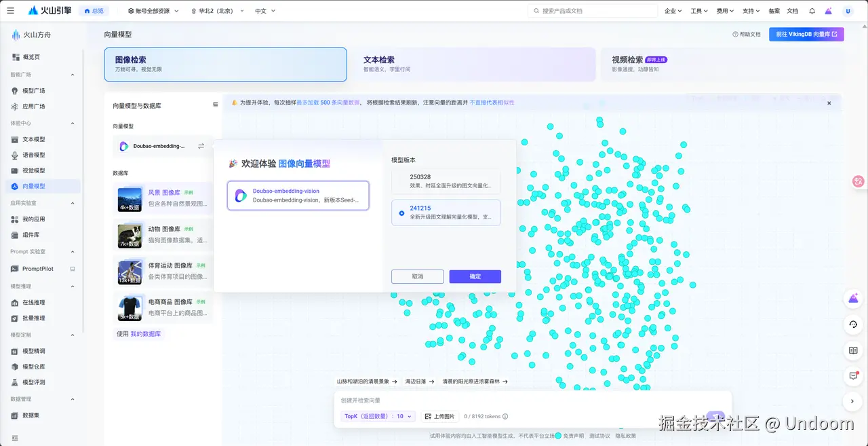Toggle the 向量模型与数据库 panel list icon
This screenshot has width=868, height=446.
[216, 105]
